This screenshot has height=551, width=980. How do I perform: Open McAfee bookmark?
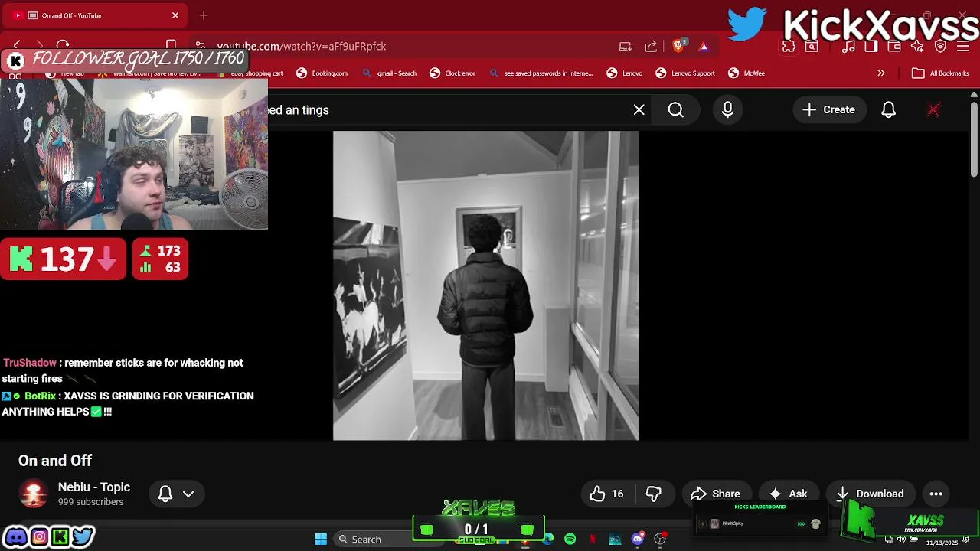746,73
